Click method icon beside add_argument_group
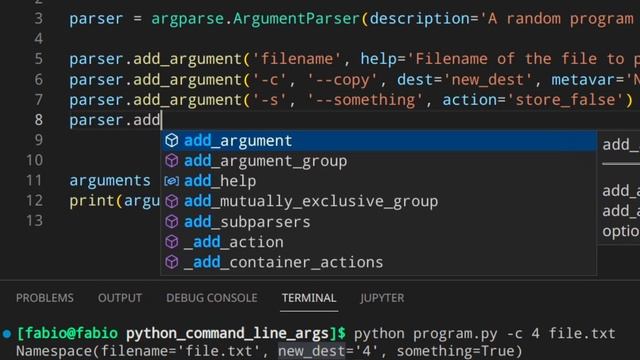The height and width of the screenshot is (360, 640). [171, 161]
